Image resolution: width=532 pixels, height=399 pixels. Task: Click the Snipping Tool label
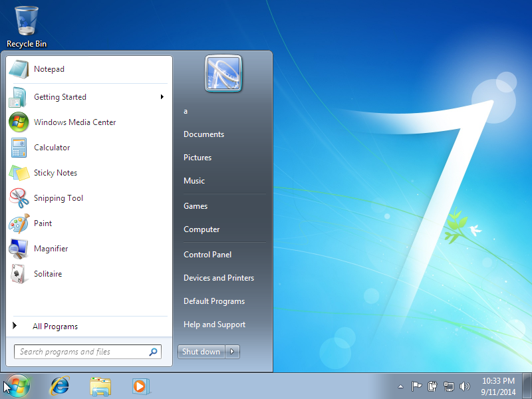59,198
